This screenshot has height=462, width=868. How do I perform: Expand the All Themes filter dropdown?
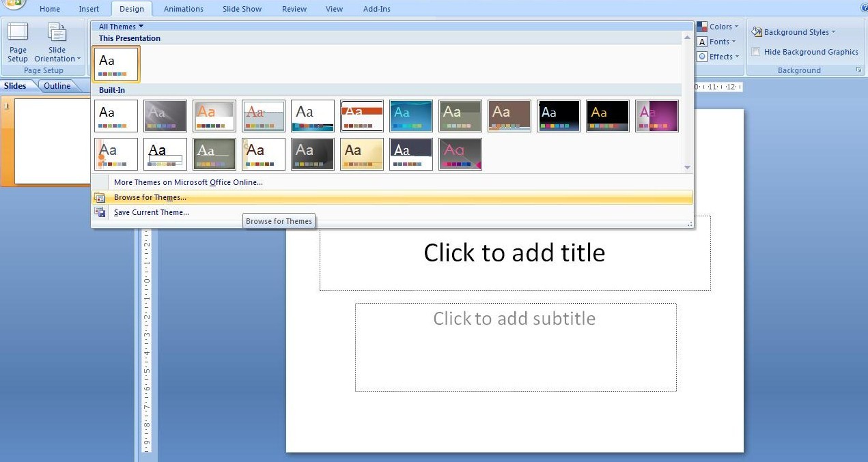pos(121,27)
